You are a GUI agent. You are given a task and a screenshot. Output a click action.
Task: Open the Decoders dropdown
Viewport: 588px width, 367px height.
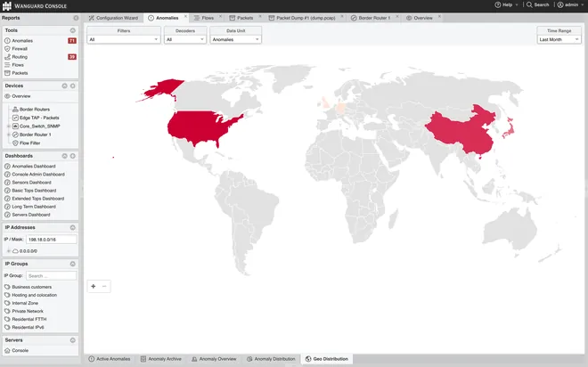pos(185,40)
